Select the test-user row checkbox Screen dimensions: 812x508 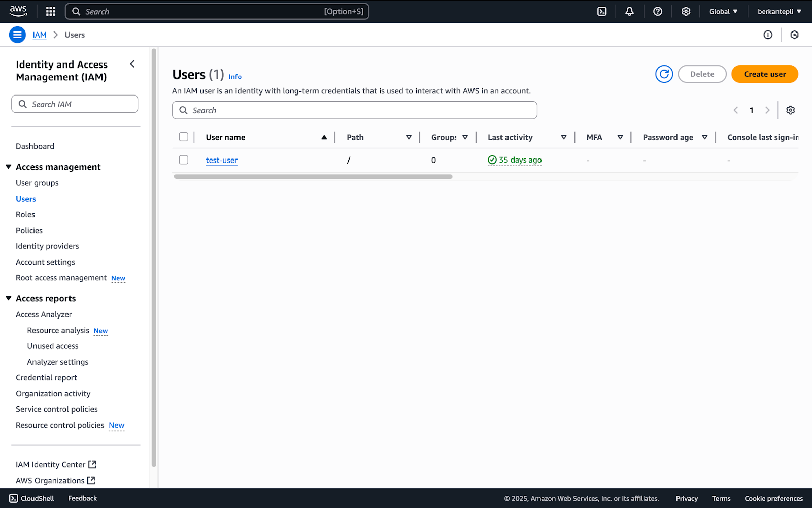click(x=184, y=160)
